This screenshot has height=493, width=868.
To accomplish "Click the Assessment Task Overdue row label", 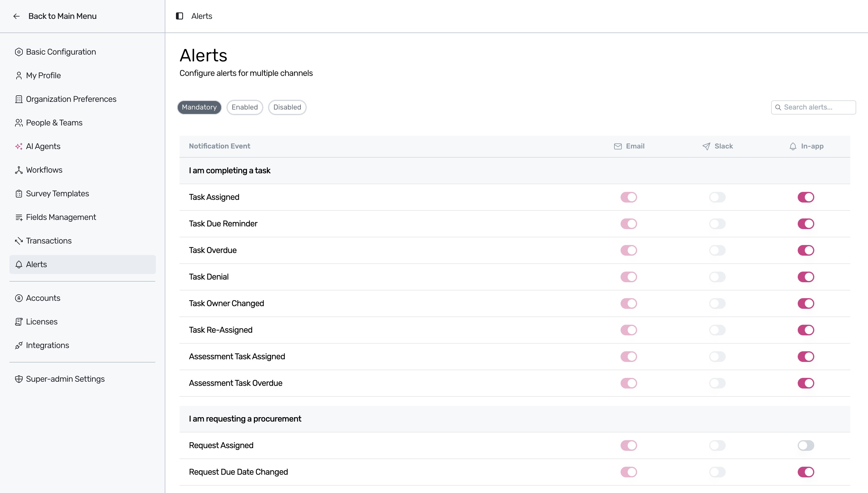I will (236, 383).
